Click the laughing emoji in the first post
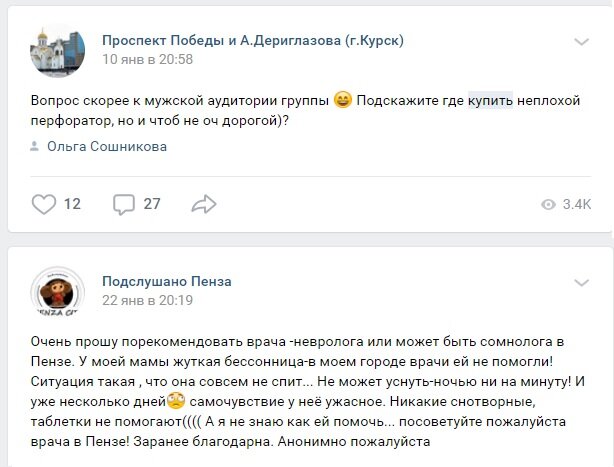This screenshot has width=614, height=467. point(342,100)
